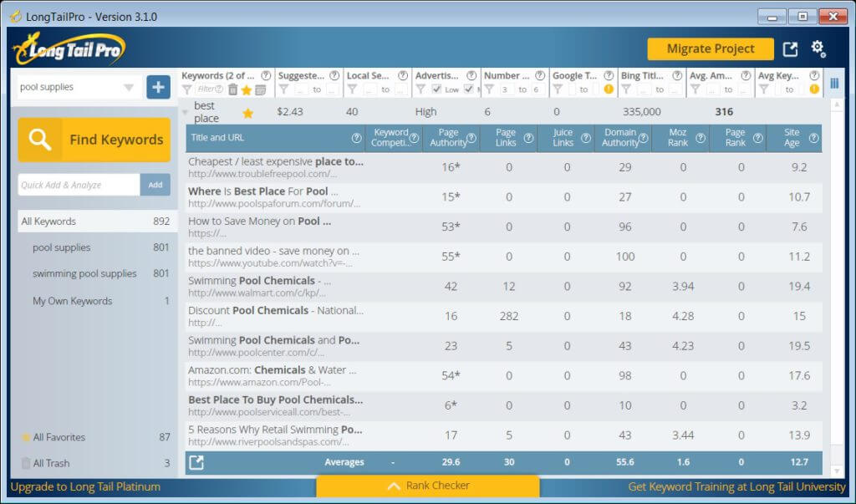
Task: Click the Cheapest / least expensive place result title
Action: [276, 161]
